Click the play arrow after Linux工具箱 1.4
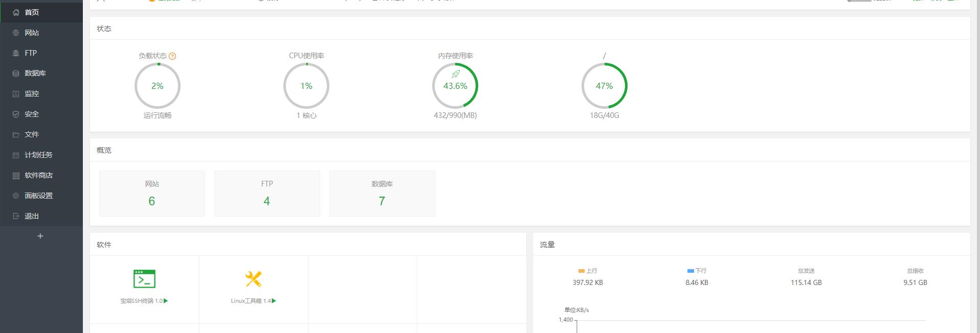980x333 pixels. click(274, 301)
